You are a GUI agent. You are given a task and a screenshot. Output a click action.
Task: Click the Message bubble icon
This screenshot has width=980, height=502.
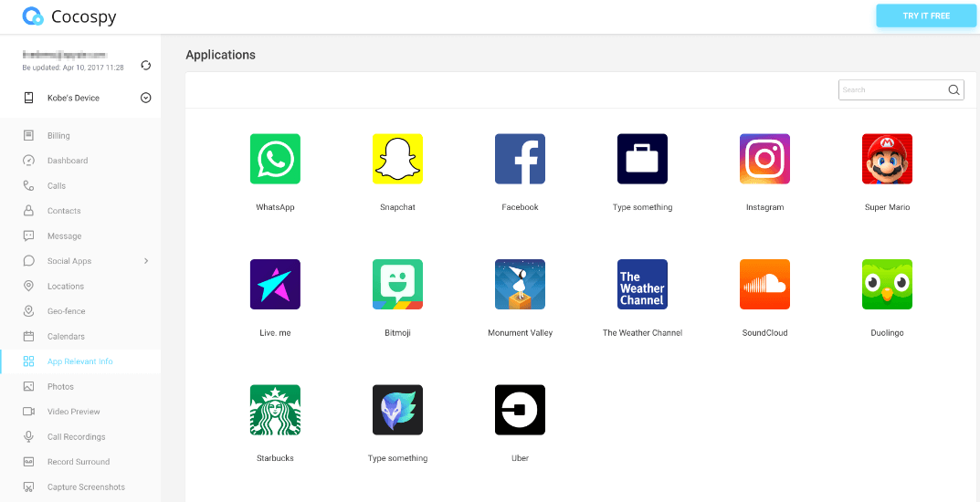[x=28, y=236]
